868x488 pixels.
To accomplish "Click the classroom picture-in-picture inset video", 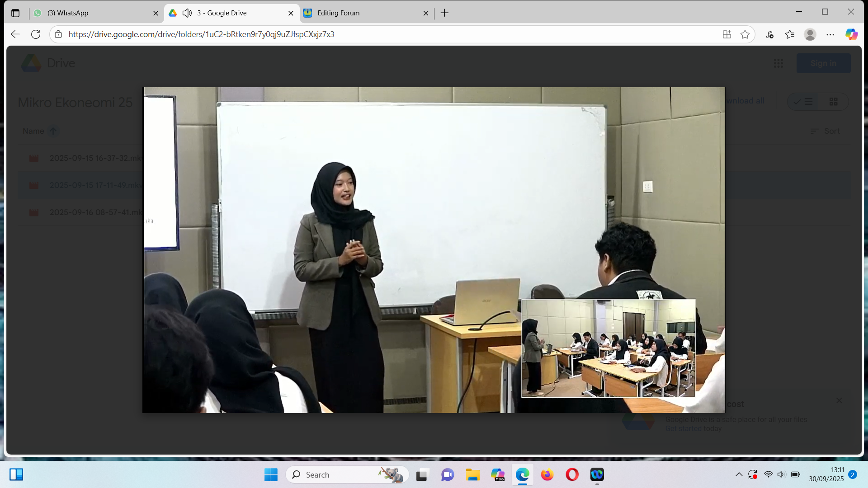I will [608, 348].
